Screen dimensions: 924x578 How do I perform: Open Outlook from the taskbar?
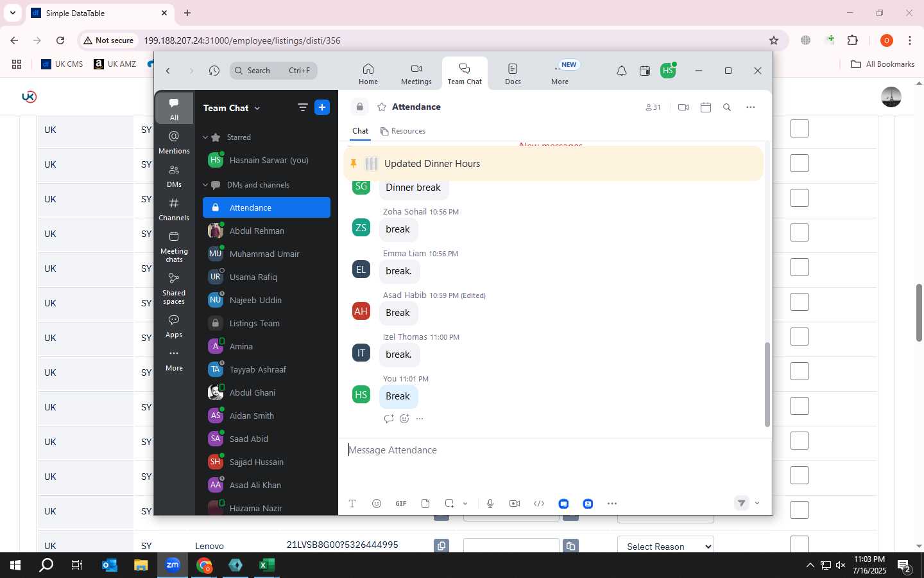pos(110,565)
